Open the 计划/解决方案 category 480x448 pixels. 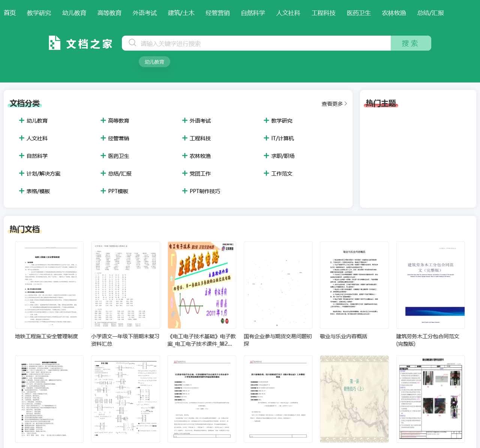43,174
